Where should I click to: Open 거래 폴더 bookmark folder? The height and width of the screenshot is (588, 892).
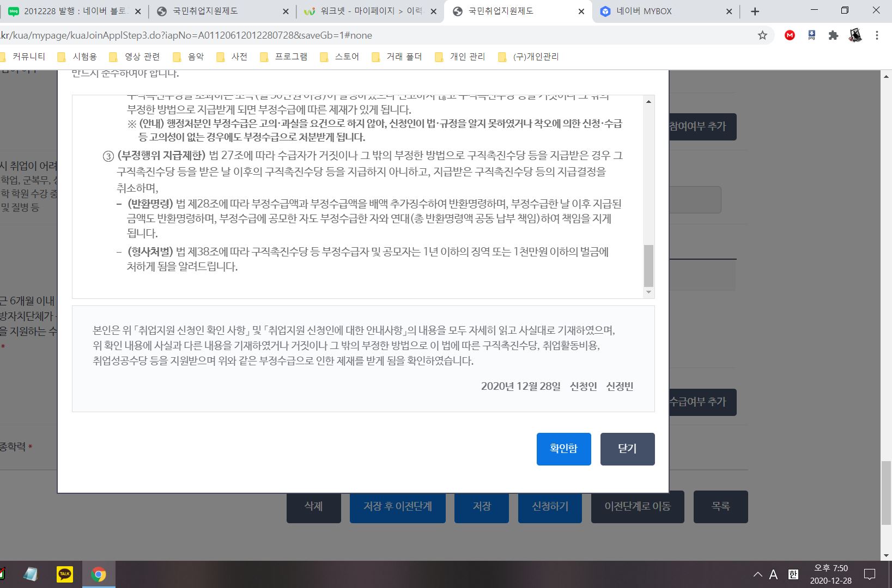point(397,57)
